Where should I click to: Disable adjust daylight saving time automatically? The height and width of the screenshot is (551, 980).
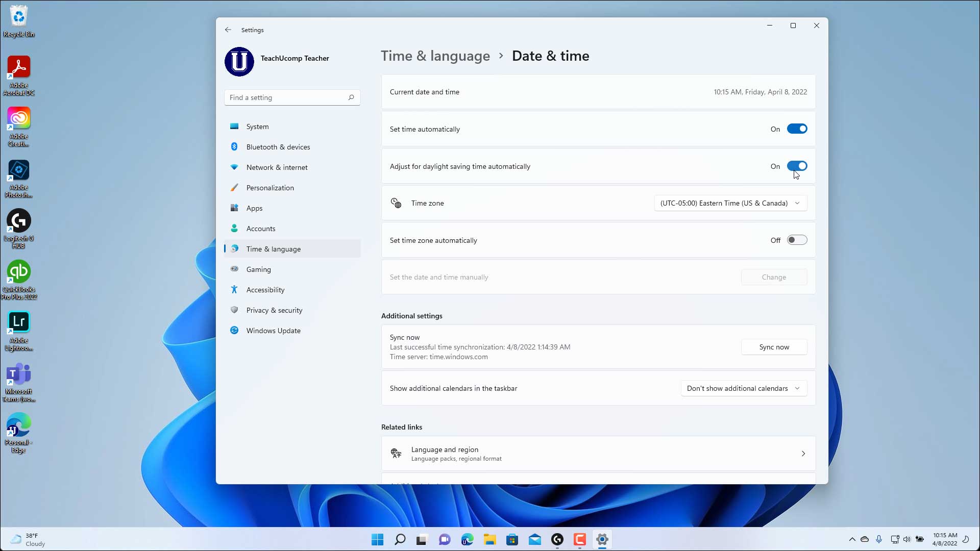pos(797,166)
